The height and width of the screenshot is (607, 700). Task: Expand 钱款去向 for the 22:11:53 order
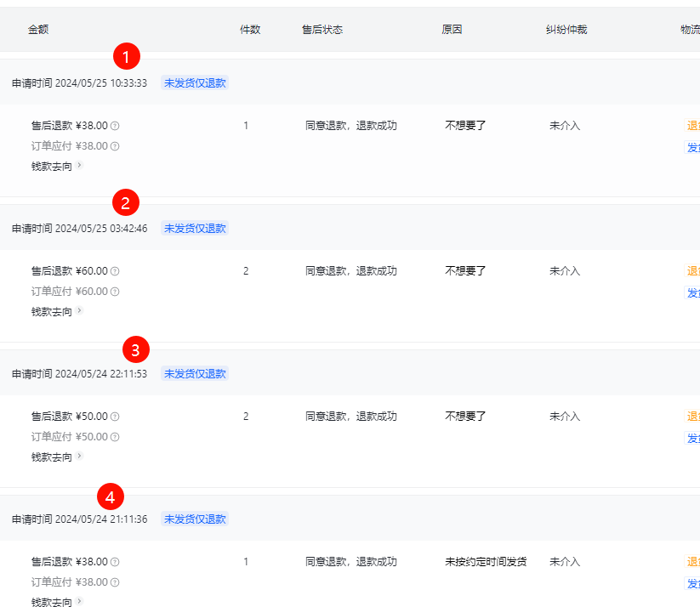79,456
